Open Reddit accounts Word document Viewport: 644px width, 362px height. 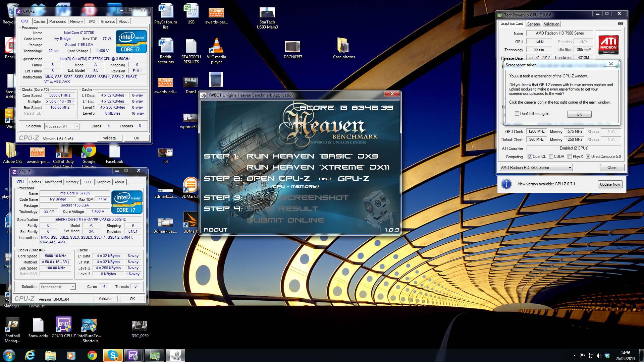pos(166,51)
